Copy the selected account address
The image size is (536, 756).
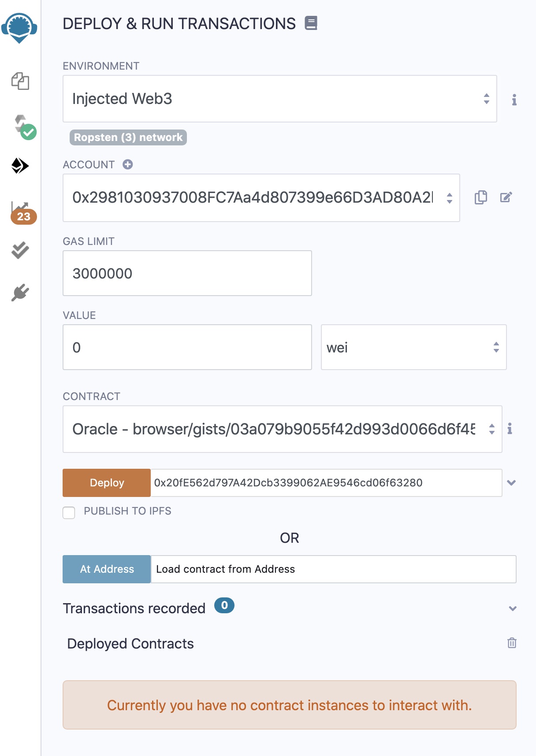(481, 198)
